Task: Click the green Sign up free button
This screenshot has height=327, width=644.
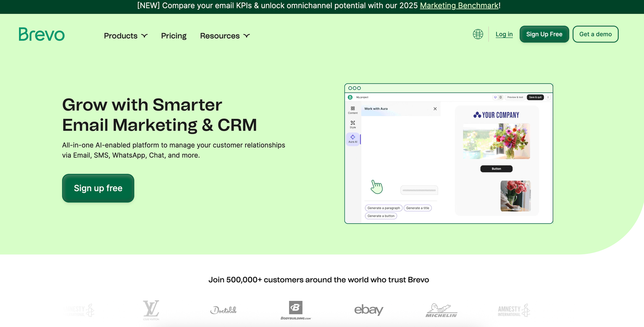Action: point(98,188)
